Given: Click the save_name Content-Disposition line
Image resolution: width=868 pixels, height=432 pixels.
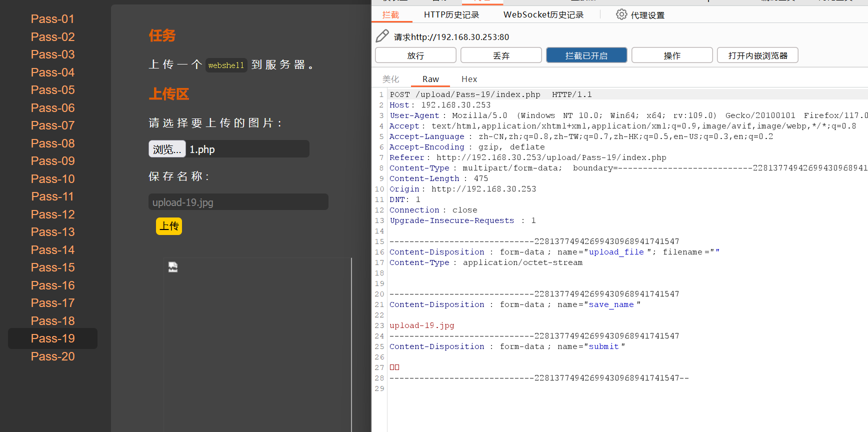Looking at the screenshot, I should [515, 304].
